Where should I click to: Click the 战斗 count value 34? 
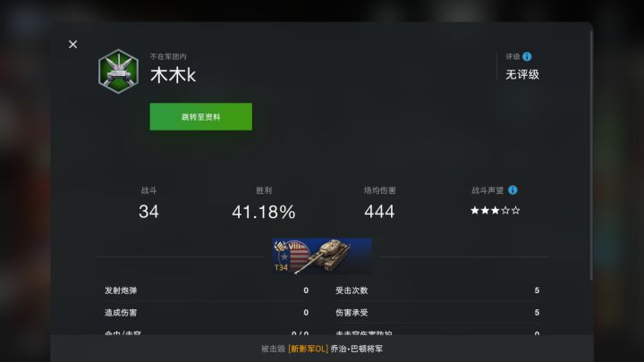[148, 212]
